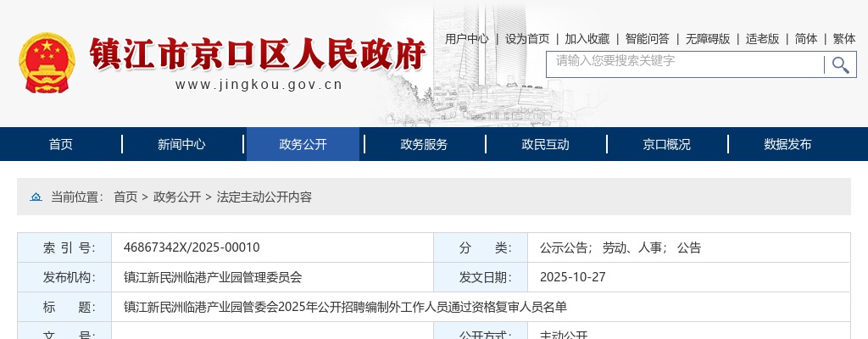Click breadcrumb 政务公开 link
Viewport: 868px width, 339px height.
177,197
